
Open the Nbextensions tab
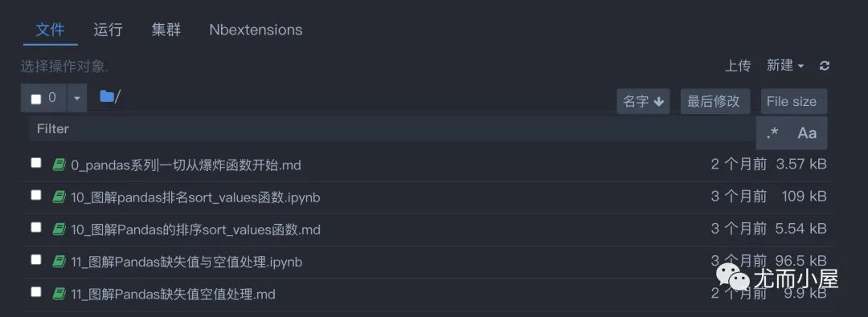click(x=256, y=30)
